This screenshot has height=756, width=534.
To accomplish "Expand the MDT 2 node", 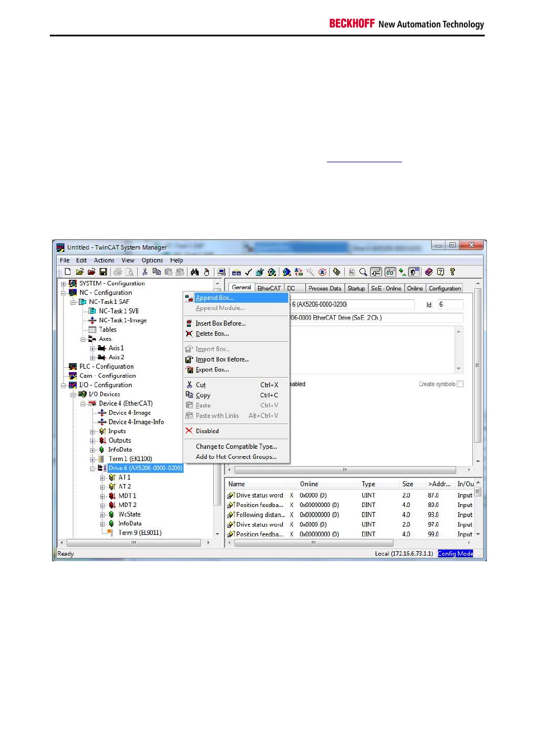I will [102, 505].
